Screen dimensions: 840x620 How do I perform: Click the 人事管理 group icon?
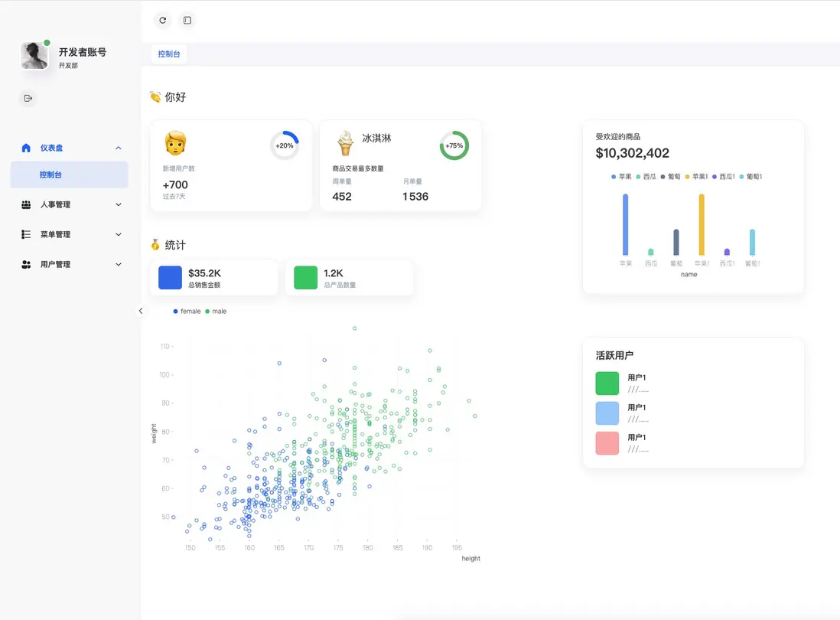(x=26, y=204)
